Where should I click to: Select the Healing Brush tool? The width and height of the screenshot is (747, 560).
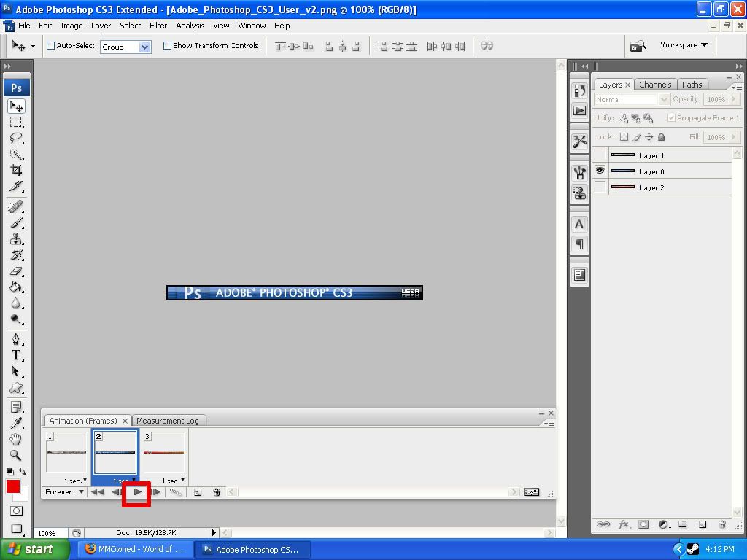(x=16, y=206)
